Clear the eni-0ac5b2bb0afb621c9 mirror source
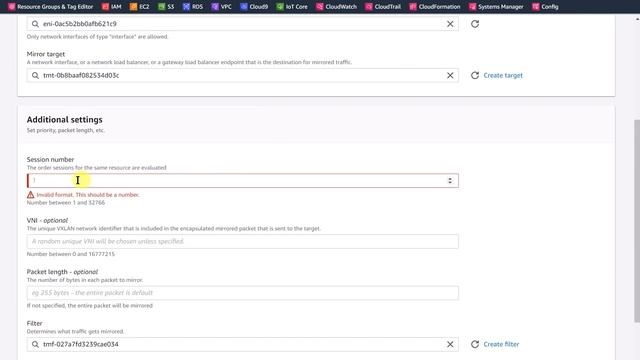 click(x=450, y=24)
